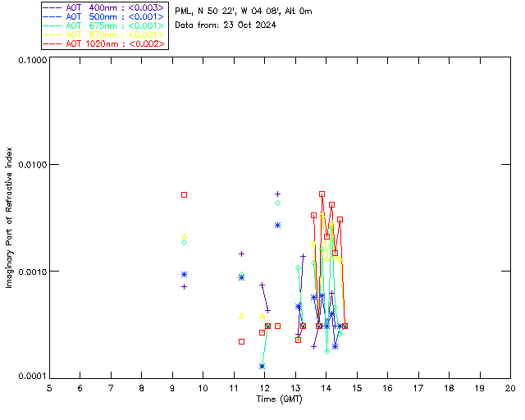Screen dimensions: 525x420
Task: Click x-axis tick label 12
Action: [x=264, y=388]
